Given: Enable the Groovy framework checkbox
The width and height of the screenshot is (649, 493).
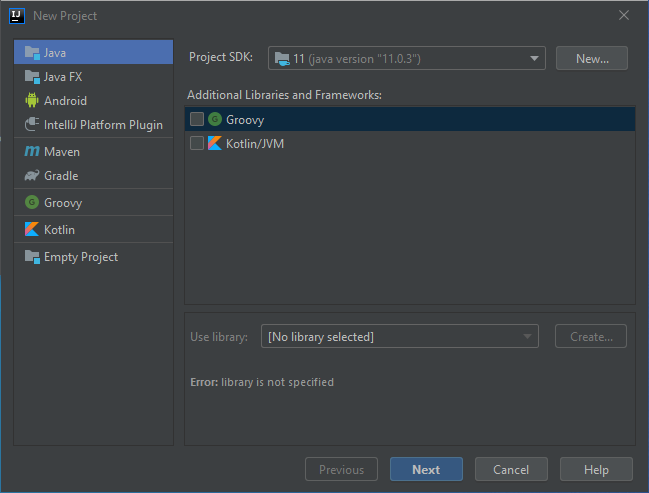Looking at the screenshot, I should coord(197,119).
